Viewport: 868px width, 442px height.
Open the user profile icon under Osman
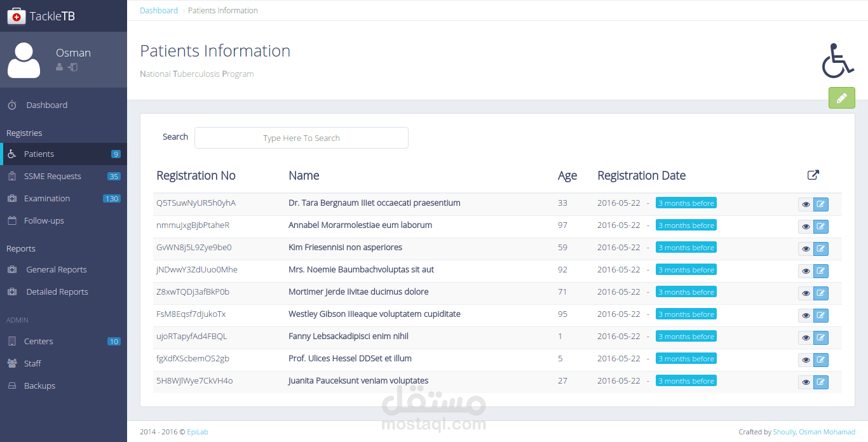[x=60, y=67]
